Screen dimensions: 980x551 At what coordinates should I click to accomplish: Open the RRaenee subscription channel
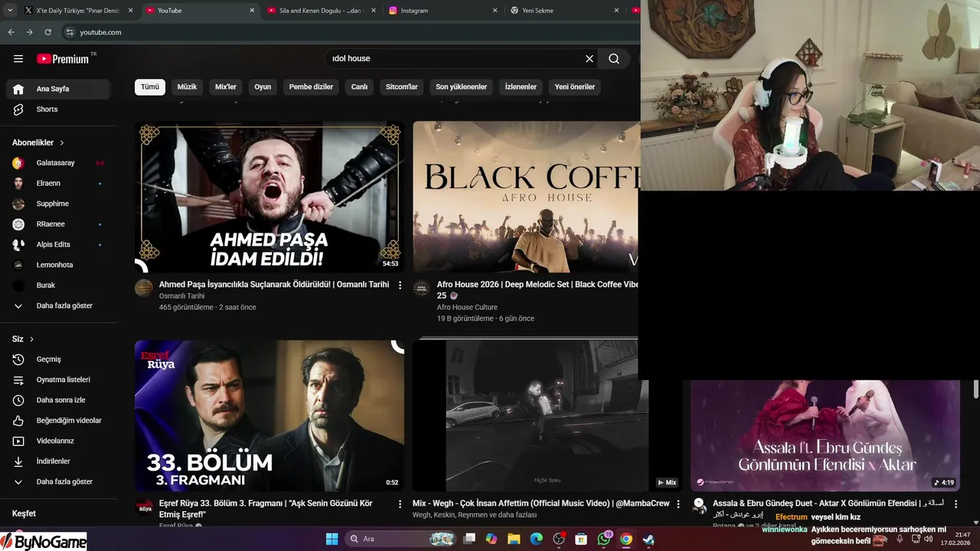pyautogui.click(x=58, y=224)
